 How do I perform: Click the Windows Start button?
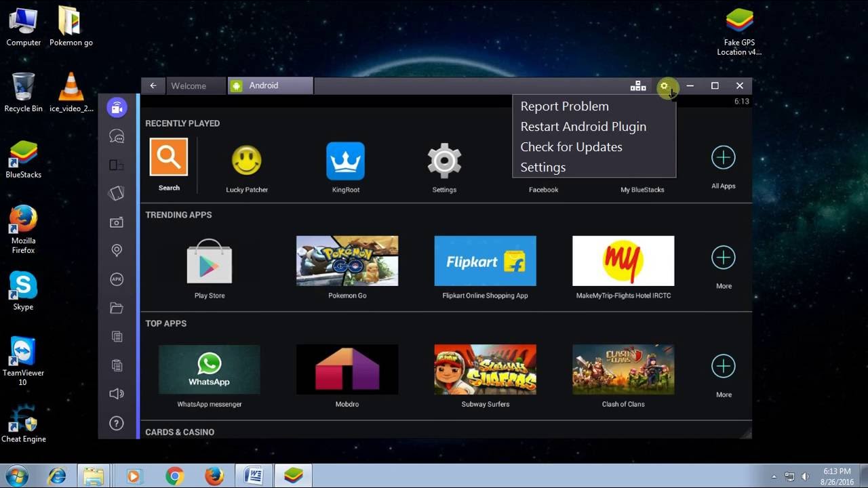point(16,476)
